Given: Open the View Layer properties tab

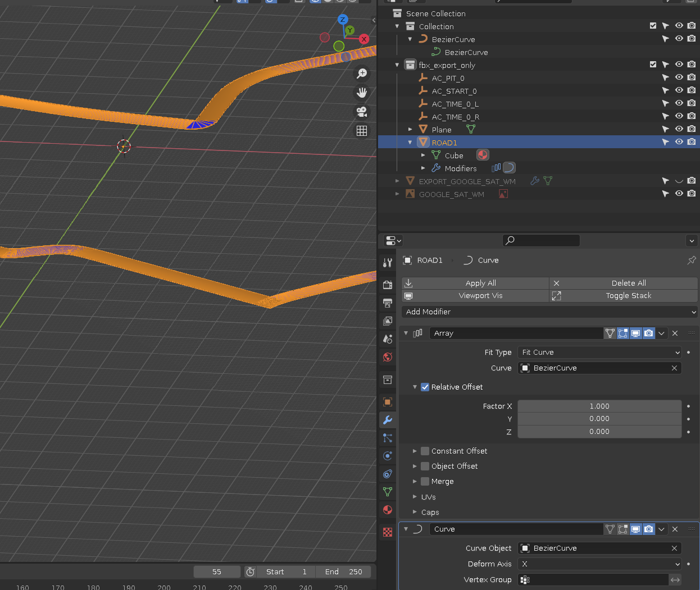Looking at the screenshot, I should [x=388, y=321].
